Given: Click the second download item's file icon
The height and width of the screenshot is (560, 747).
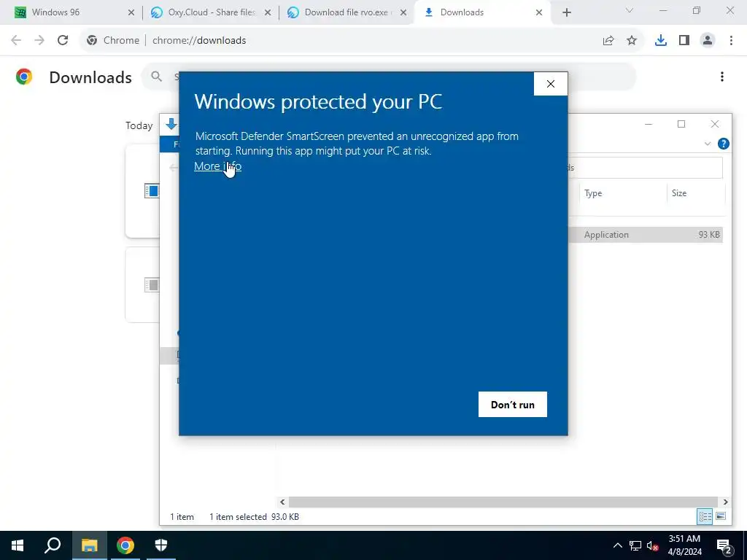Looking at the screenshot, I should pyautogui.click(x=152, y=285).
